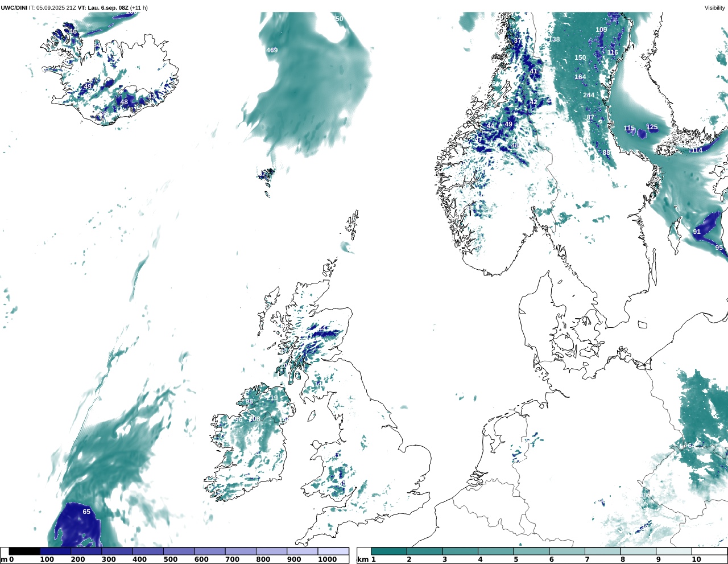This screenshot has height=564, width=728.
Task: Click the '48' value over Iceland
Action: click(124, 102)
